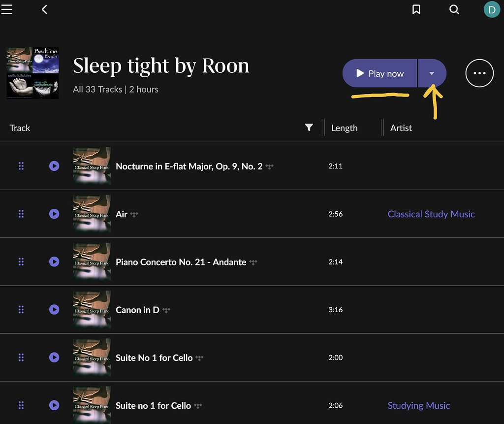Click the back arrow to go back
Image resolution: width=504 pixels, height=424 pixels.
(44, 9)
